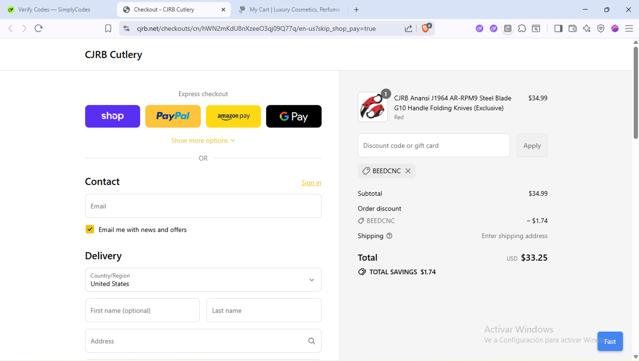Click the knife product thumbnail
Image resolution: width=639 pixels, height=361 pixels.
pyautogui.click(x=372, y=107)
